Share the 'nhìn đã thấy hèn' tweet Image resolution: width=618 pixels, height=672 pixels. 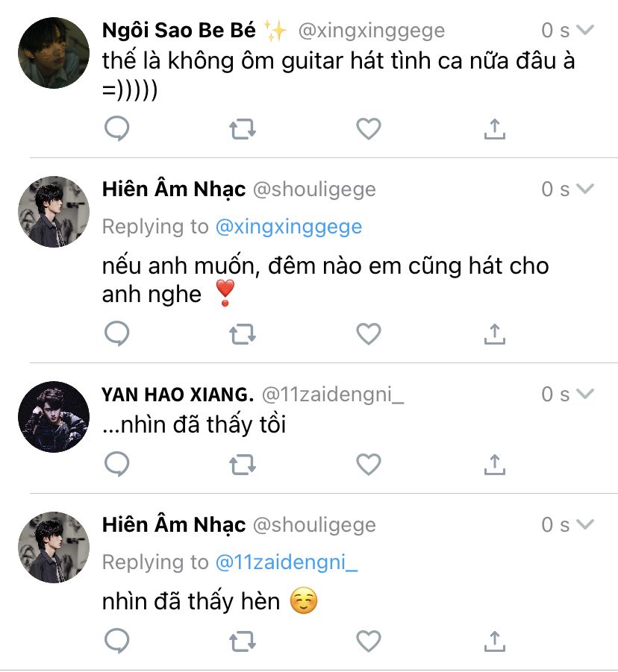click(494, 640)
